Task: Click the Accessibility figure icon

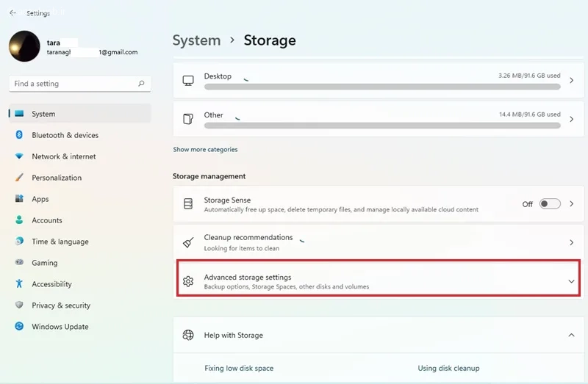Action: pyautogui.click(x=19, y=283)
